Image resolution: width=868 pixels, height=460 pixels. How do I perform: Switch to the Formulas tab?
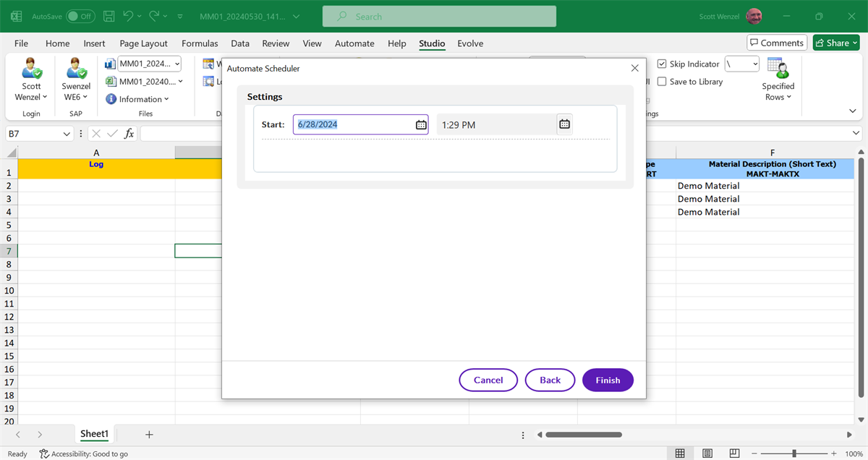200,43
